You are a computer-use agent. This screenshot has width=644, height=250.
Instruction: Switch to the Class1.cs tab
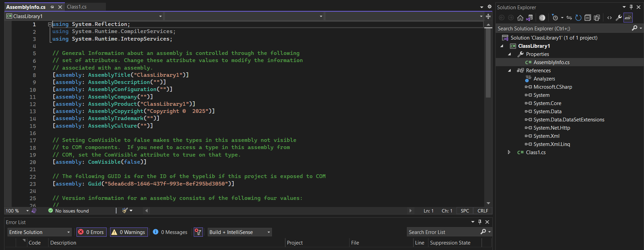coord(77,7)
